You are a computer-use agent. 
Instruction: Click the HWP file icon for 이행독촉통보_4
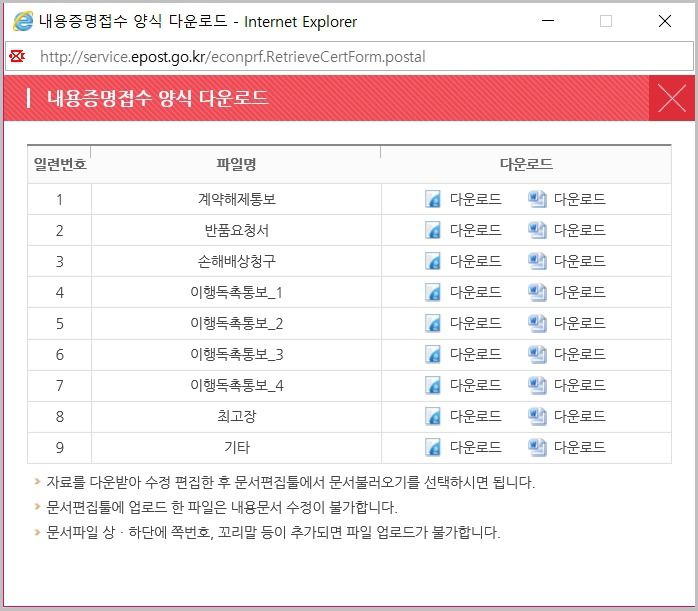[x=433, y=385]
